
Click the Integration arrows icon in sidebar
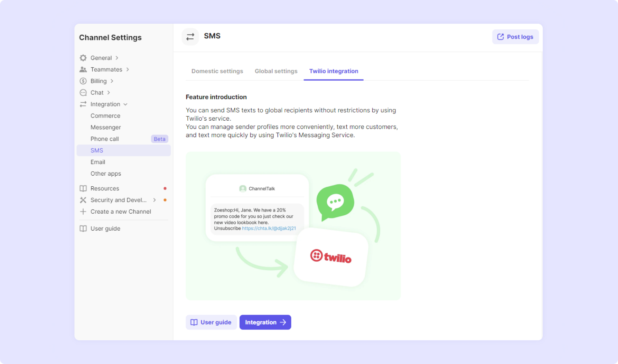pyautogui.click(x=83, y=104)
